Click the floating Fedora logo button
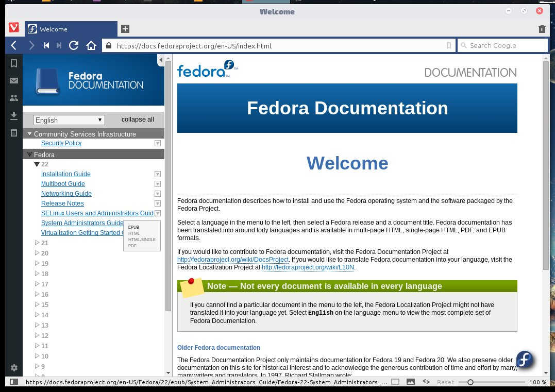 click(x=525, y=359)
